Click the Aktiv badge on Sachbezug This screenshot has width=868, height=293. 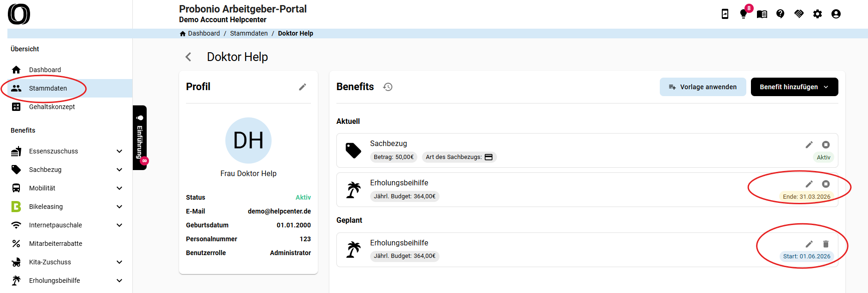coord(824,157)
